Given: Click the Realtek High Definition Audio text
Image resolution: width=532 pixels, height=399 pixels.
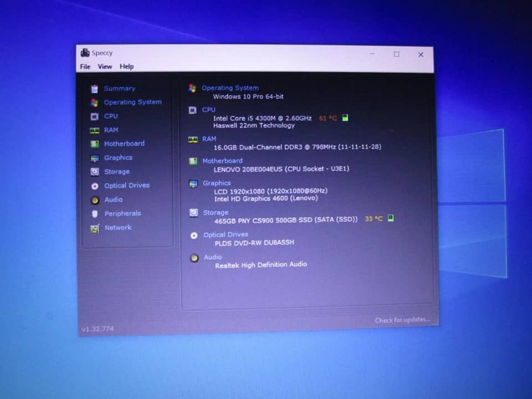Looking at the screenshot, I should [260, 265].
